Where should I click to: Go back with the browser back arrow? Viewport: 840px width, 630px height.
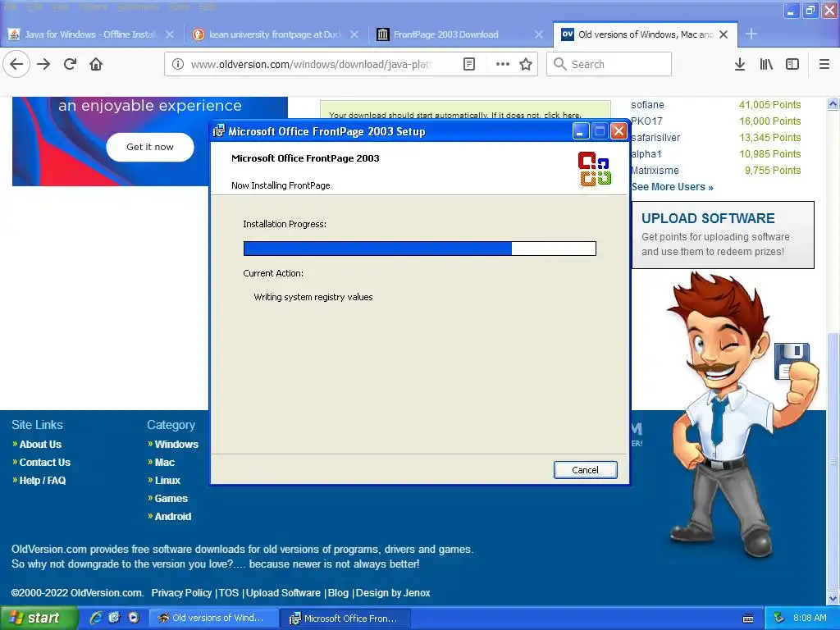[16, 64]
